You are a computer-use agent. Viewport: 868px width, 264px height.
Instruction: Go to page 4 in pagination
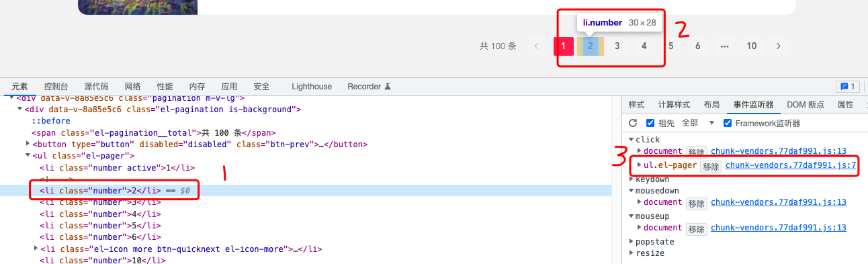[x=644, y=46]
